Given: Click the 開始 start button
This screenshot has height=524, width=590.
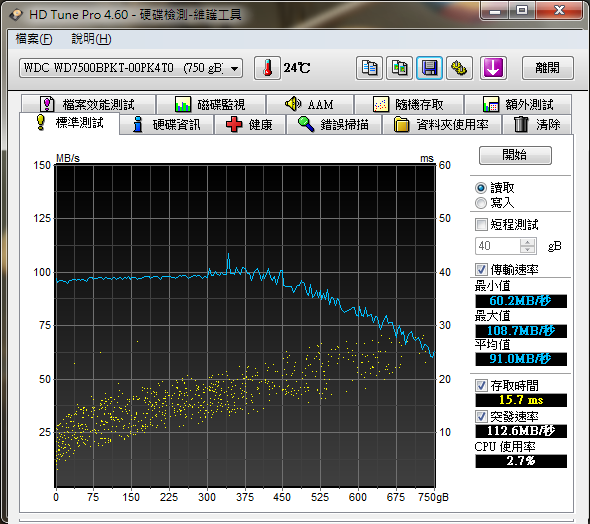Looking at the screenshot, I should 515,155.
